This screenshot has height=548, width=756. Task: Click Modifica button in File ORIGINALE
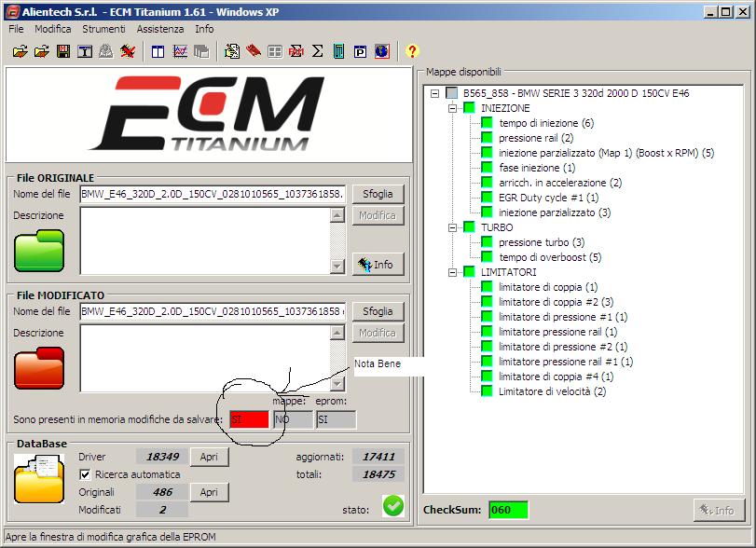pos(378,215)
